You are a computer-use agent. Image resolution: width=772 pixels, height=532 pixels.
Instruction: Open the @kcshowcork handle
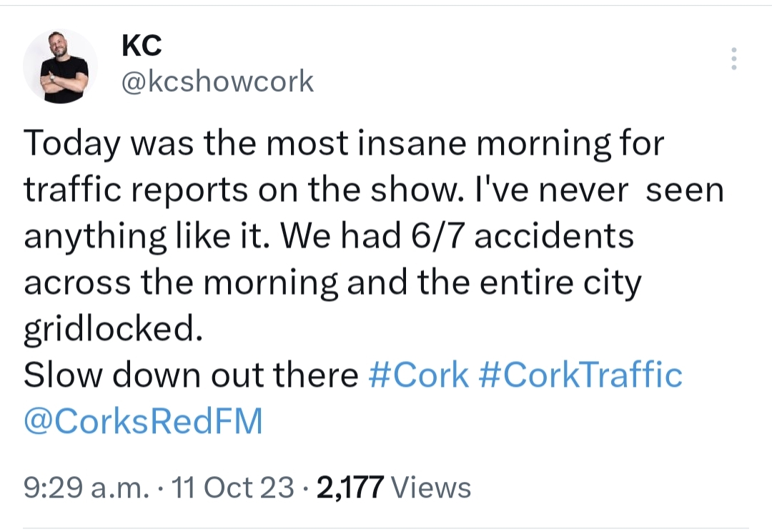(218, 82)
